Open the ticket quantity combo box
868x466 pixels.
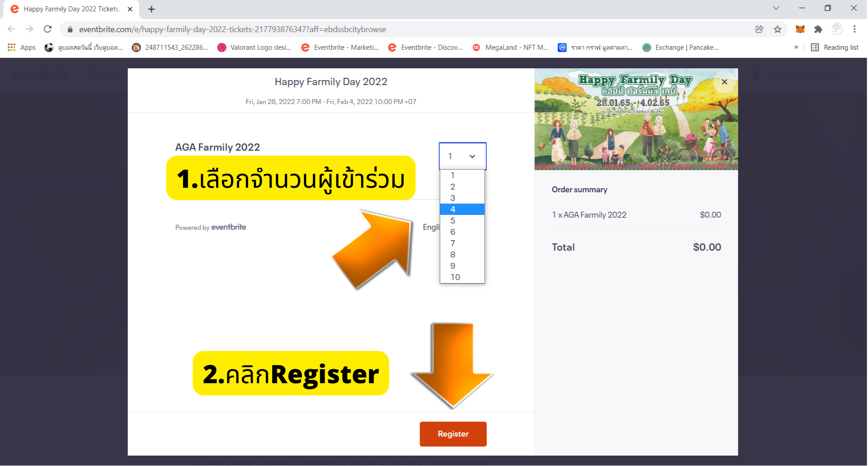point(462,156)
